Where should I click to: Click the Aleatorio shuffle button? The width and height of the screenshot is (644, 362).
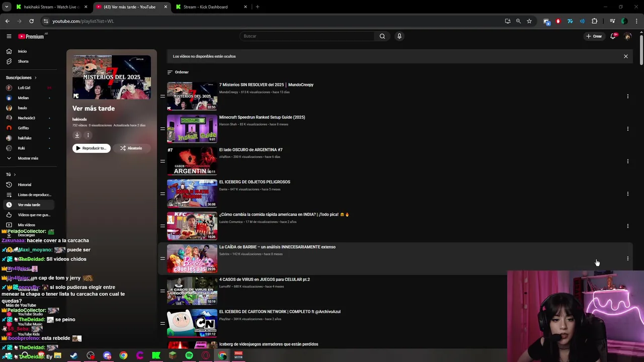point(131,148)
